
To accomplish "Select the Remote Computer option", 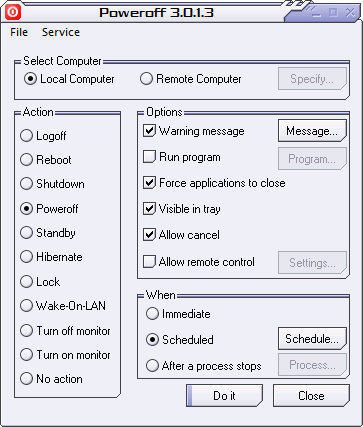I will [x=190, y=79].
